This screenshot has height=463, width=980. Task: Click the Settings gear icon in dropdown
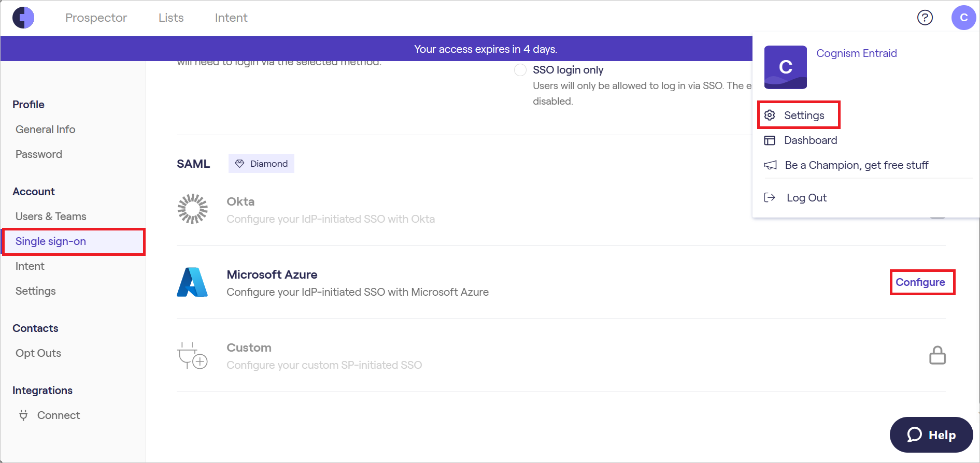click(770, 115)
